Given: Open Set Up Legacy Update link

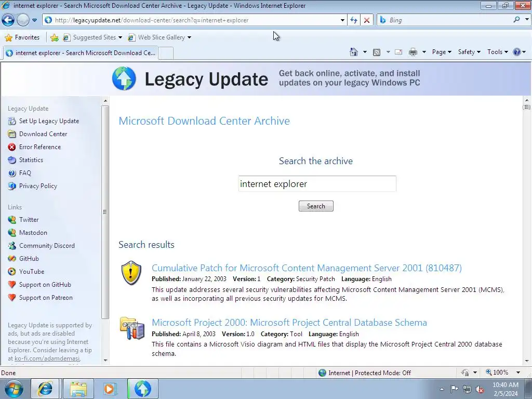Looking at the screenshot, I should point(49,121).
